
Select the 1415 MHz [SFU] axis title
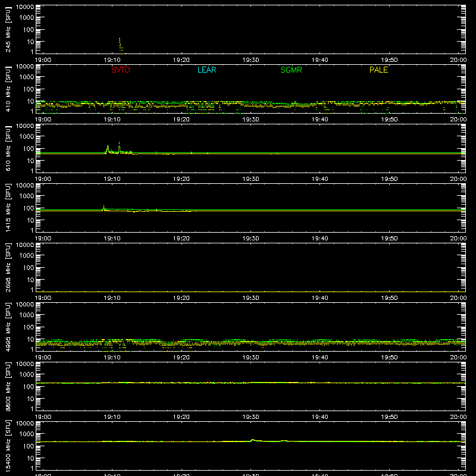tap(8, 208)
